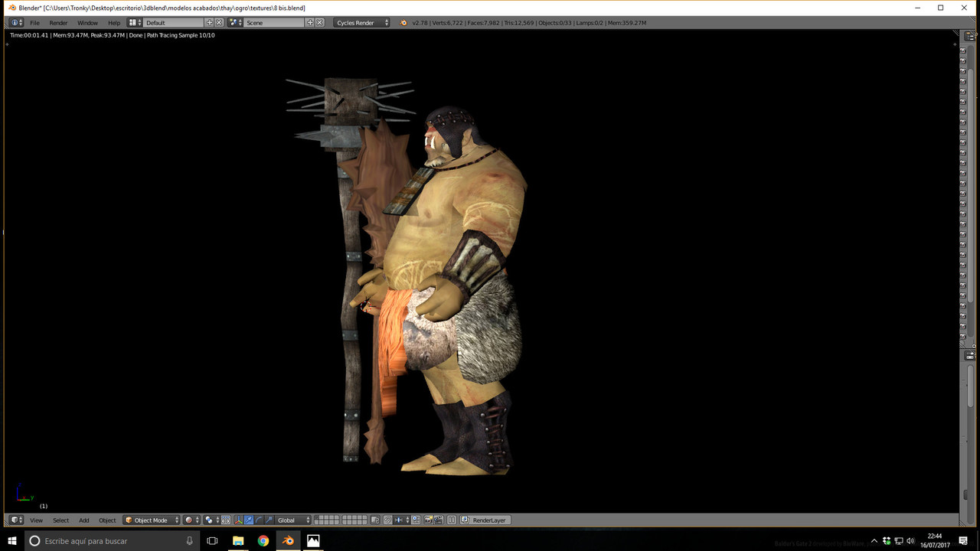This screenshot has height=551, width=980.
Task: Open the Cycles Render engine dropdown
Action: pyautogui.click(x=361, y=23)
